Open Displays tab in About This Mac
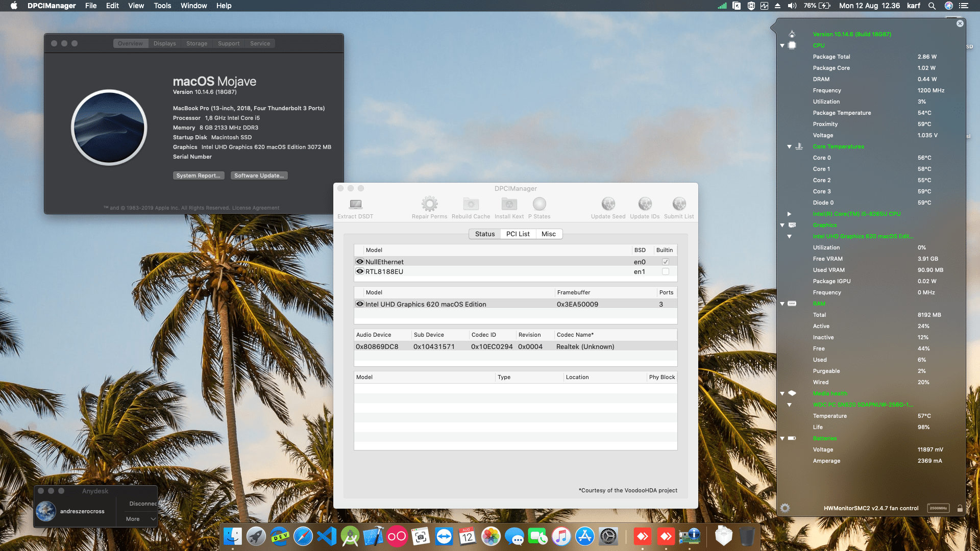980x551 pixels. (x=164, y=43)
